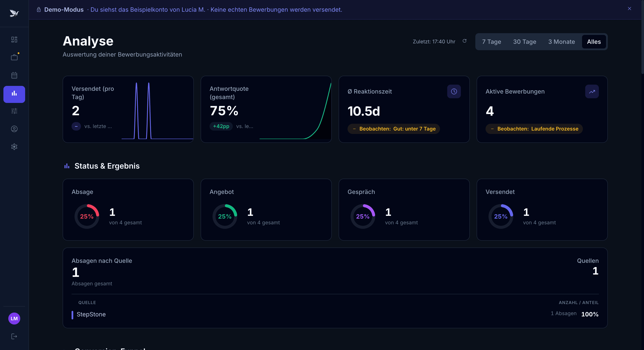Open the dashboard grid icon in sidebar
Viewport: 644px width, 350px height.
tap(14, 39)
